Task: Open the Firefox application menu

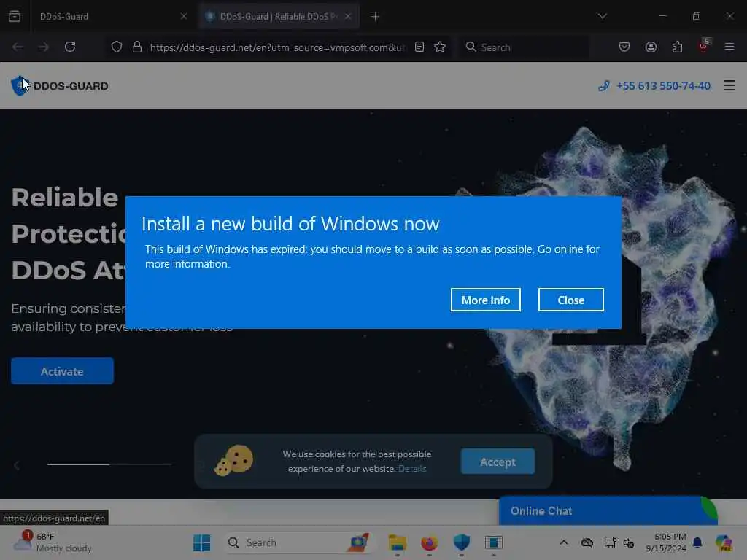Action: coord(729,47)
